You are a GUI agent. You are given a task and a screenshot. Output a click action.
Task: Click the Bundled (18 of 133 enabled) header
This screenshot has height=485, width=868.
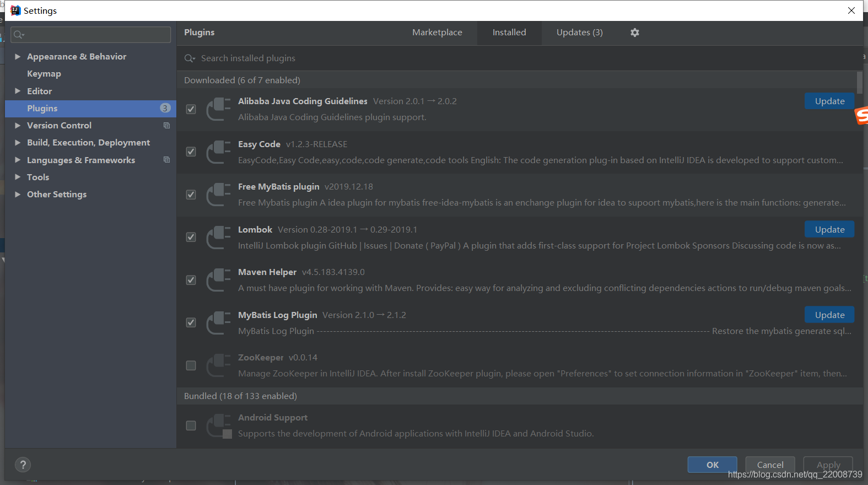[240, 396]
